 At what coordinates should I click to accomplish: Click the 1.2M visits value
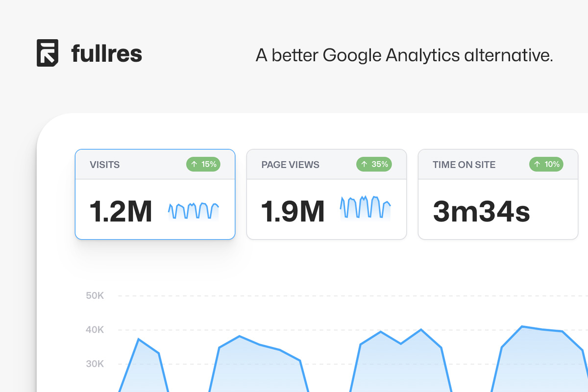[121, 211]
